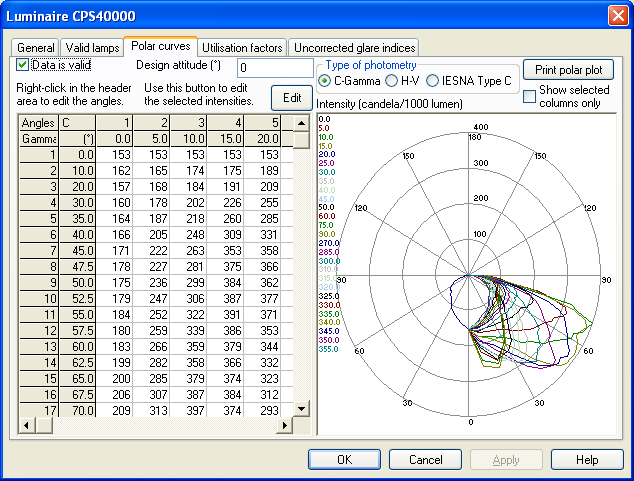Screen dimensions: 634x481
Task: Open the Valid lamps tab
Action: click(x=91, y=48)
